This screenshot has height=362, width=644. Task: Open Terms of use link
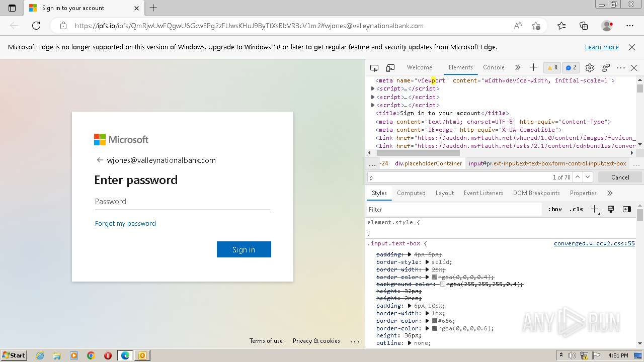click(x=266, y=341)
